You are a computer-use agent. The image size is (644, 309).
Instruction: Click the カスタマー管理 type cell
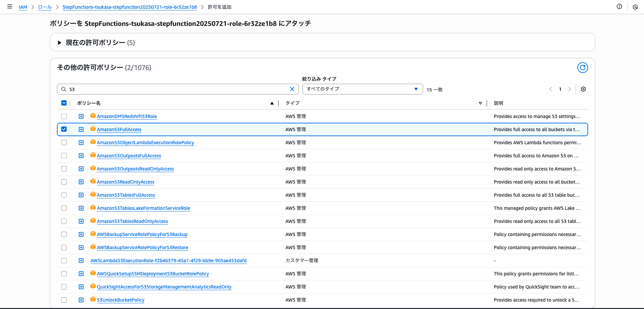tap(302, 261)
